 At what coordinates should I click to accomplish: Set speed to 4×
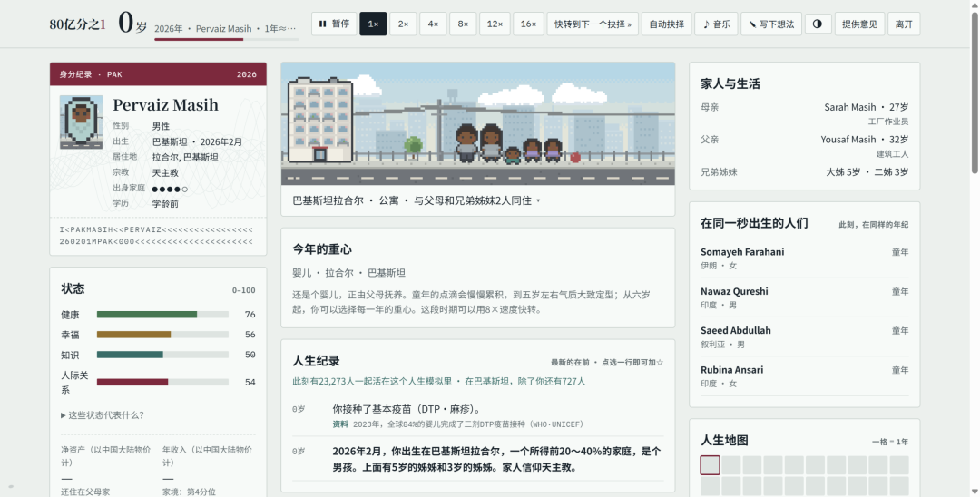click(x=433, y=24)
